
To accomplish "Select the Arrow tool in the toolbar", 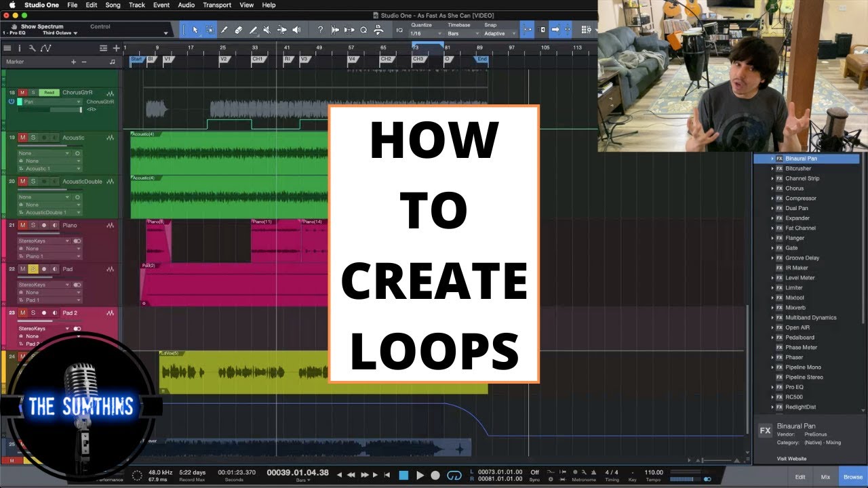I will [x=195, y=30].
